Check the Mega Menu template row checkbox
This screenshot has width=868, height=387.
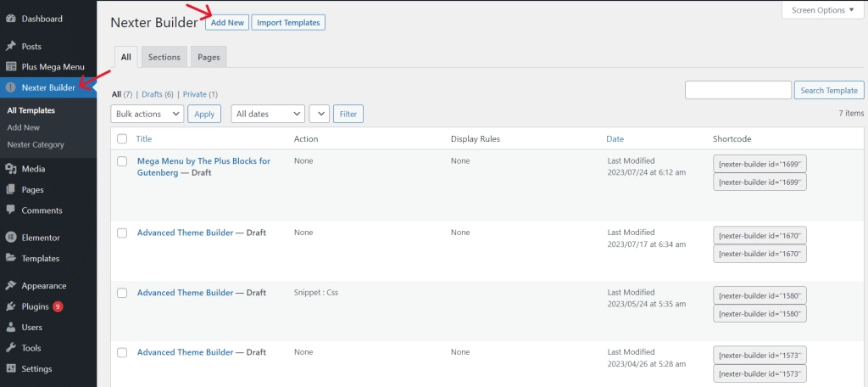(x=122, y=161)
